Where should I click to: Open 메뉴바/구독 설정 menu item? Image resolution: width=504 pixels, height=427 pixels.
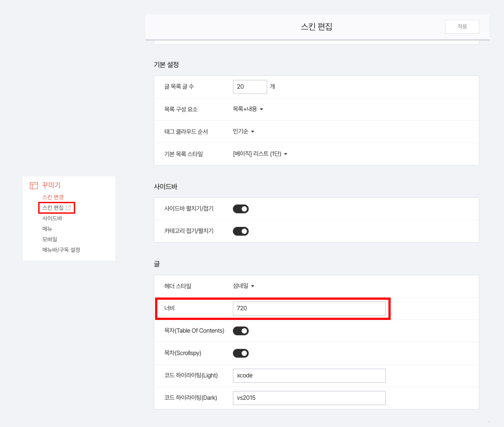tap(61, 250)
